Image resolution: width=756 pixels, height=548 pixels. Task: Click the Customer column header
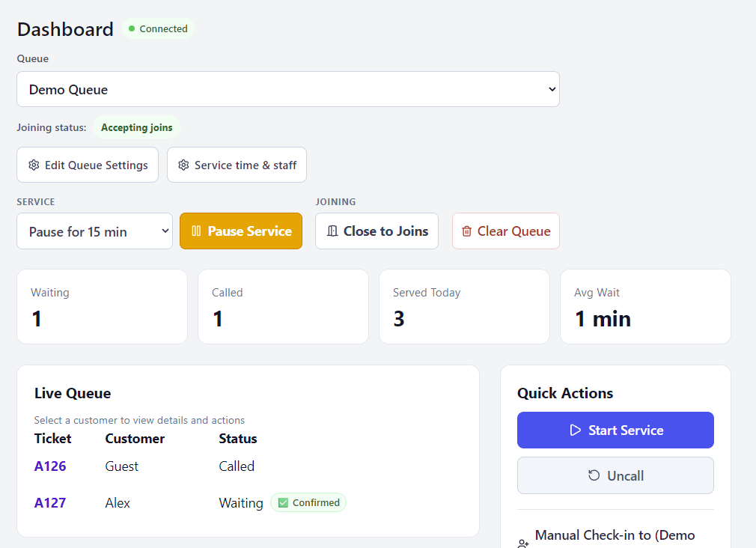click(135, 439)
